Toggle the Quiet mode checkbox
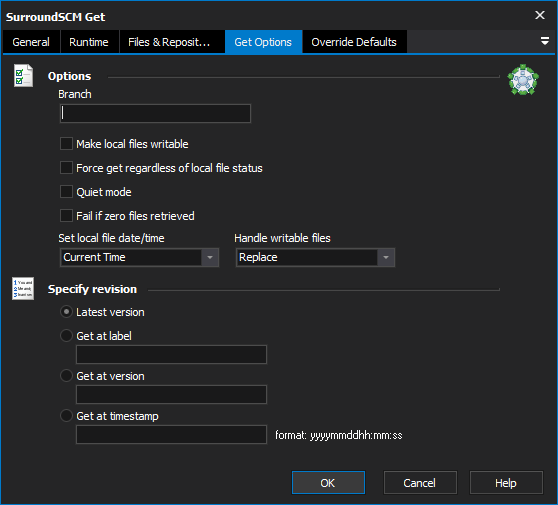 (x=67, y=192)
